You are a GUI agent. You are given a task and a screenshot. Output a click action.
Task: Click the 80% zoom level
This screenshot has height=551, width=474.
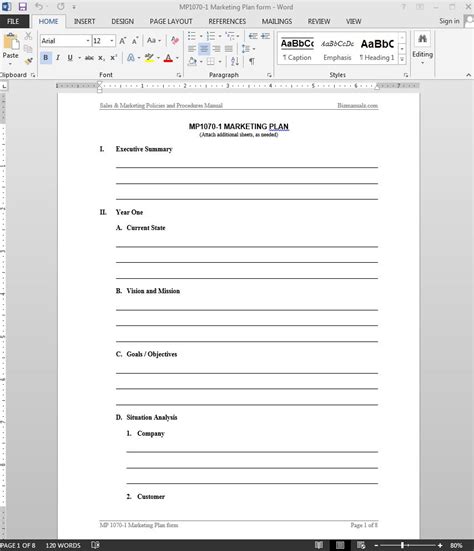(456, 545)
